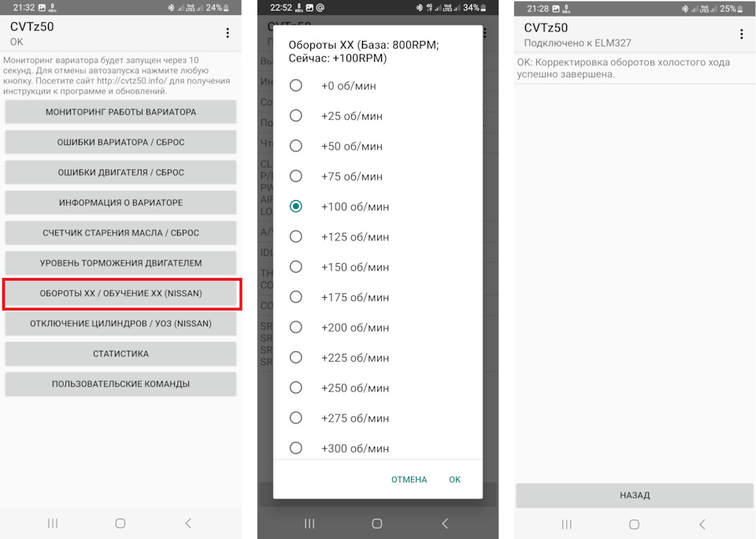Open recent apps on right phone

coord(566,524)
